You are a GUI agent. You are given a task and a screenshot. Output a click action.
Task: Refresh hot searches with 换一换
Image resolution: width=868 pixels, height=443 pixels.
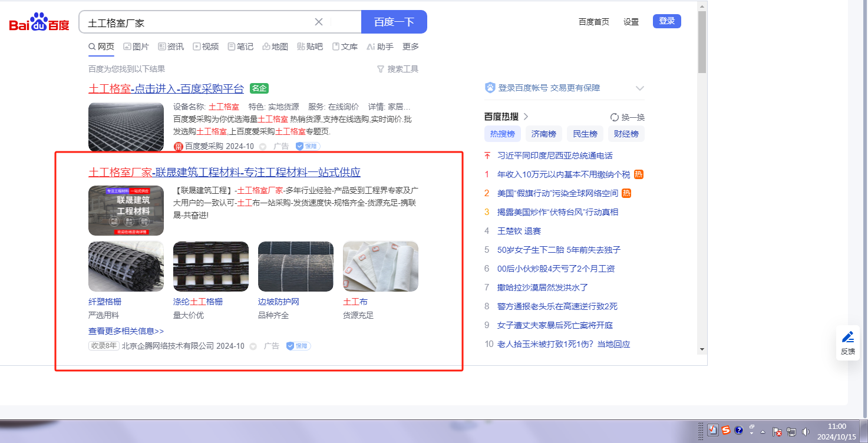click(x=628, y=117)
